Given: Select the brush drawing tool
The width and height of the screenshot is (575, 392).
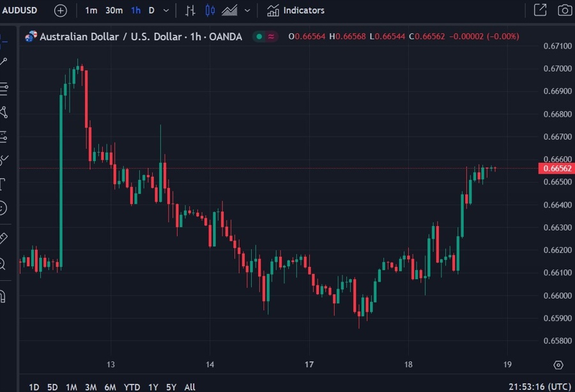Looking at the screenshot, I should pos(4,160).
